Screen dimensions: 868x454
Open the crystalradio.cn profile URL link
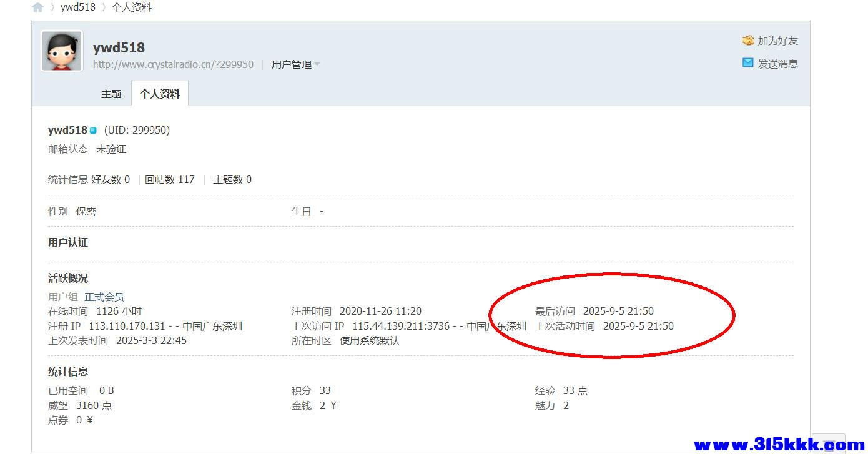173,64
